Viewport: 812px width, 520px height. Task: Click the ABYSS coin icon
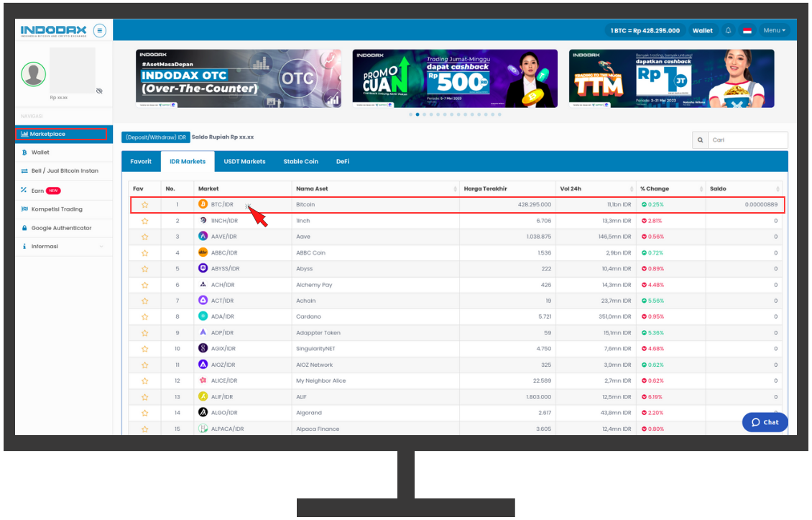(x=203, y=268)
